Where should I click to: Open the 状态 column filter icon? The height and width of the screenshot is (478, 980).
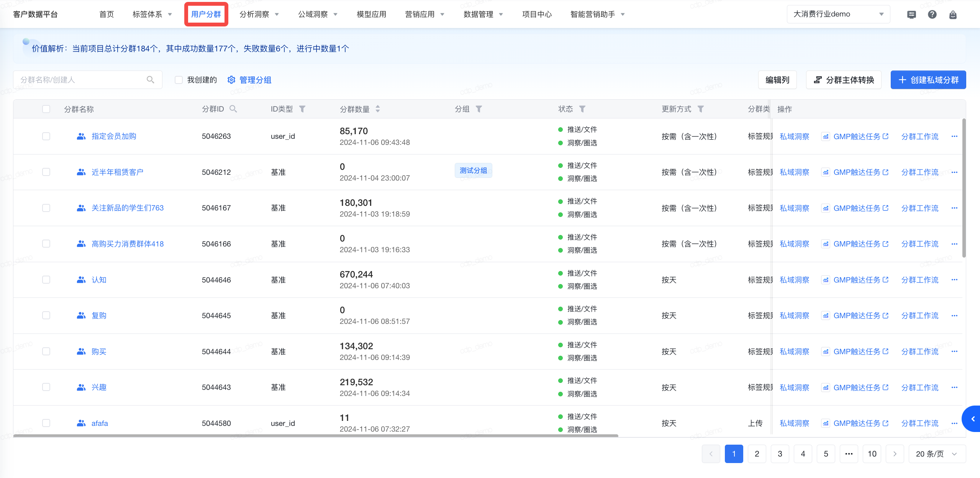click(582, 109)
